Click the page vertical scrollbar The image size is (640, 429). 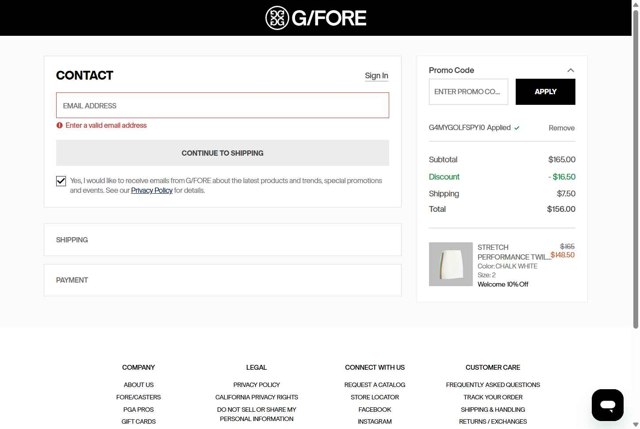click(636, 169)
